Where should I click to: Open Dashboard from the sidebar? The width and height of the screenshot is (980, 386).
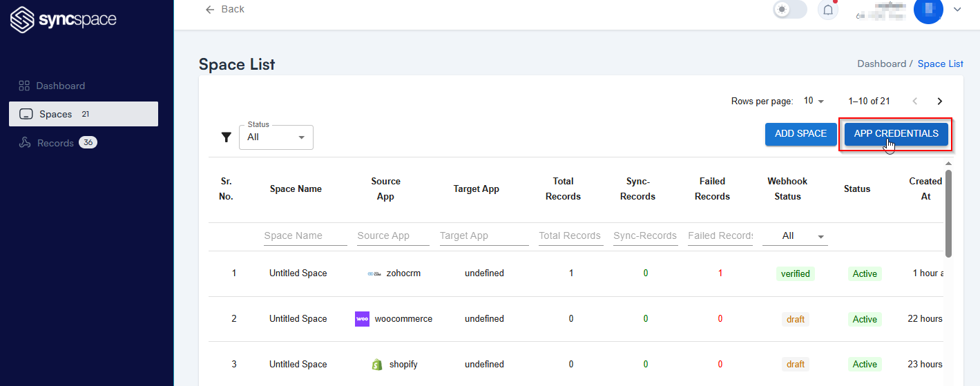coord(61,86)
